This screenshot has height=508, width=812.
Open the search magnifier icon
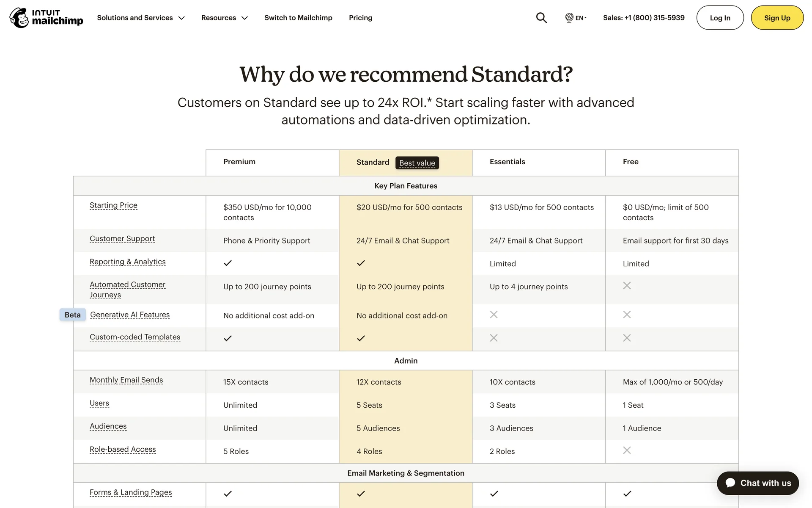[x=541, y=18]
